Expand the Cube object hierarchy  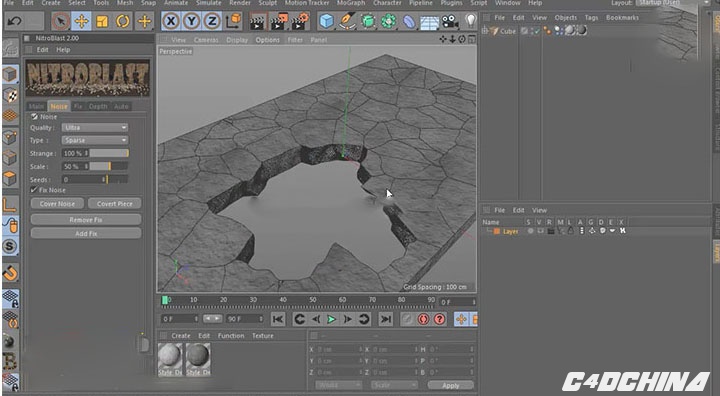click(485, 31)
